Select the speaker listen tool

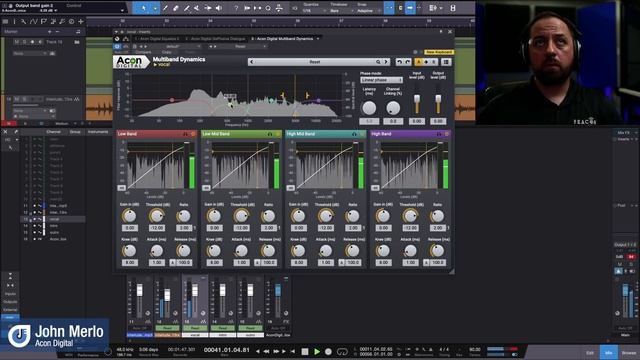(219, 8)
